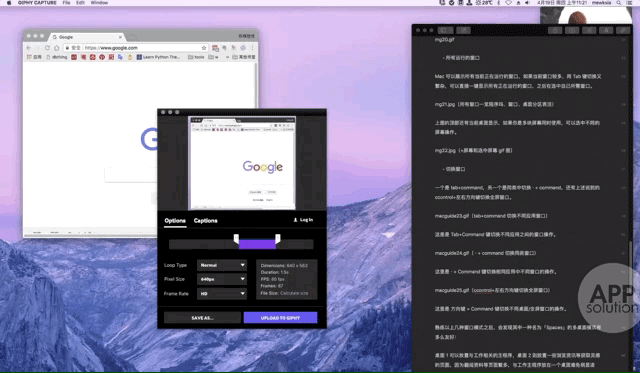Click the Chrome window's vertical scrollbar

click(256, 86)
